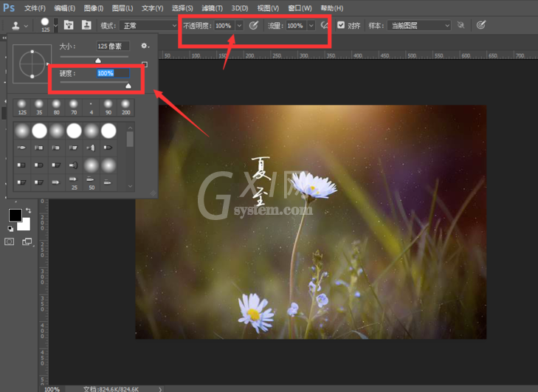Open the 图层(L) menu
The height and width of the screenshot is (392, 538).
tap(123, 8)
